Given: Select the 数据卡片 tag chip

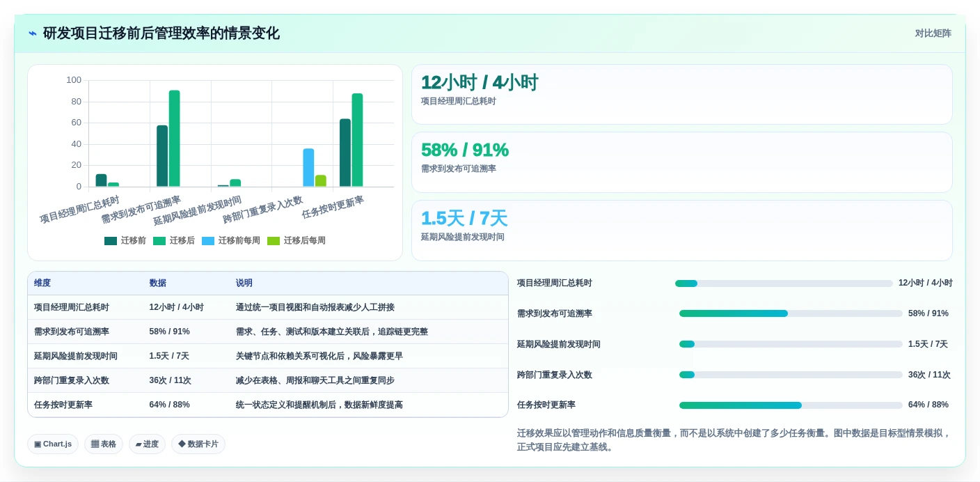Looking at the screenshot, I should (198, 444).
